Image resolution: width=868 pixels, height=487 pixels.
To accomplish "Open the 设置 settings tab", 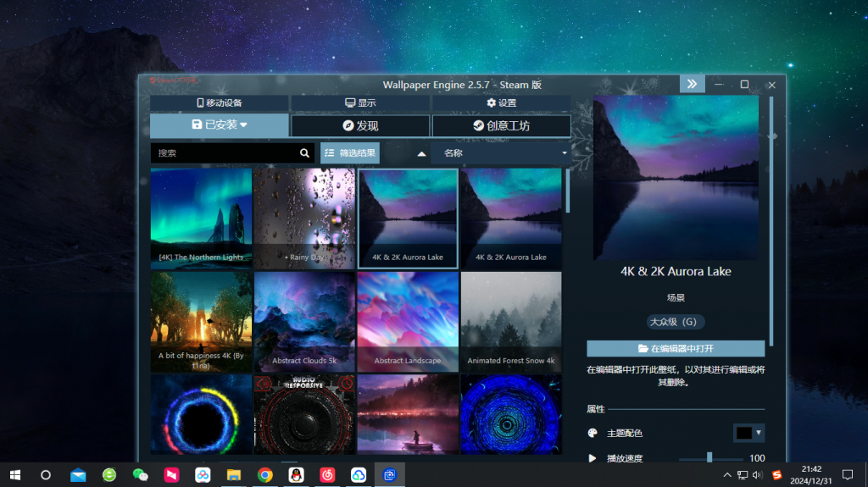I will [502, 103].
